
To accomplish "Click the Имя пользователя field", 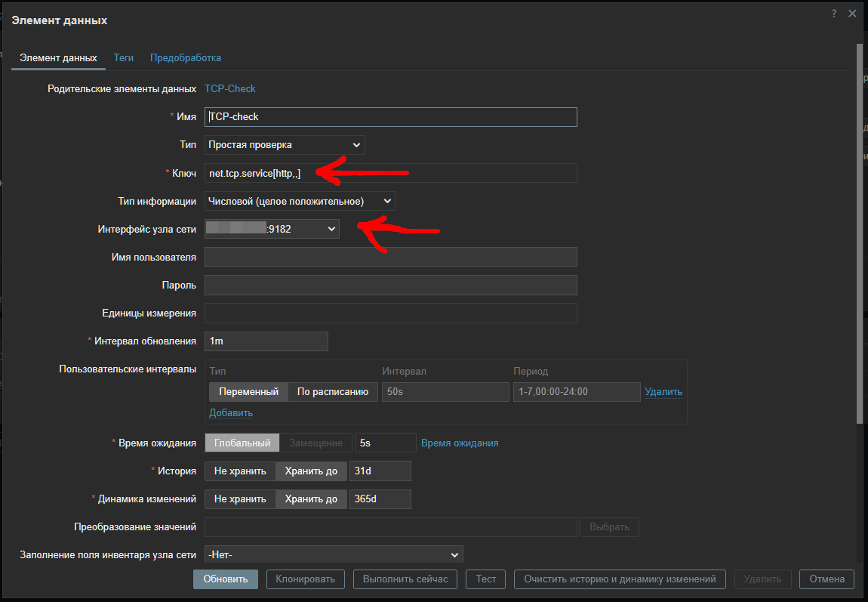I will click(391, 257).
